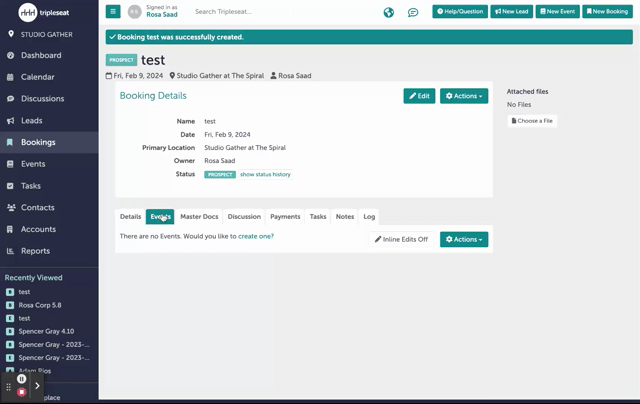This screenshot has width=640, height=404.
Task: Click the New Booking button
Action: click(608, 12)
